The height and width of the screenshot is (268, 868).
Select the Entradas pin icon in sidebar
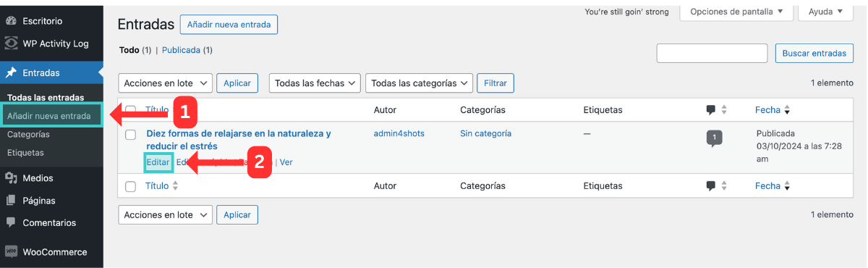coord(12,72)
